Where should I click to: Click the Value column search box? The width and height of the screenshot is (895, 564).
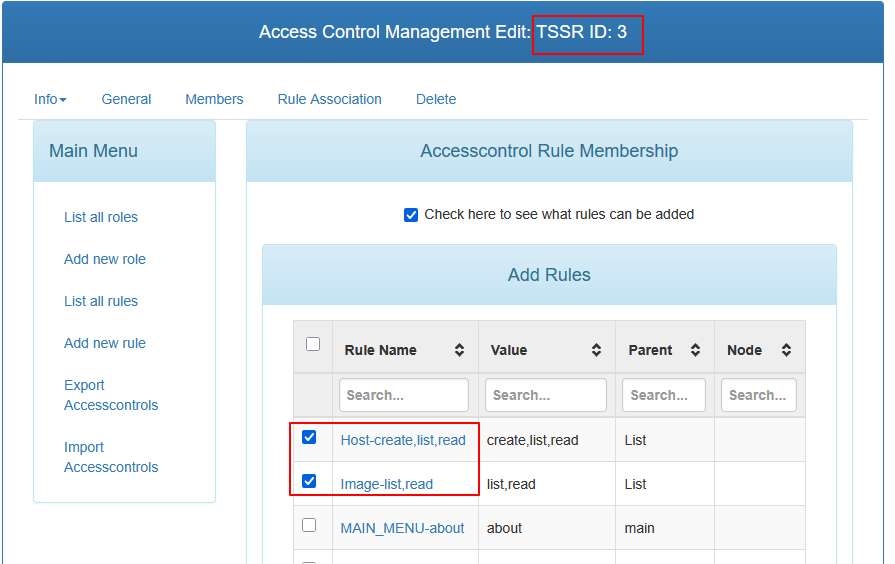click(546, 395)
